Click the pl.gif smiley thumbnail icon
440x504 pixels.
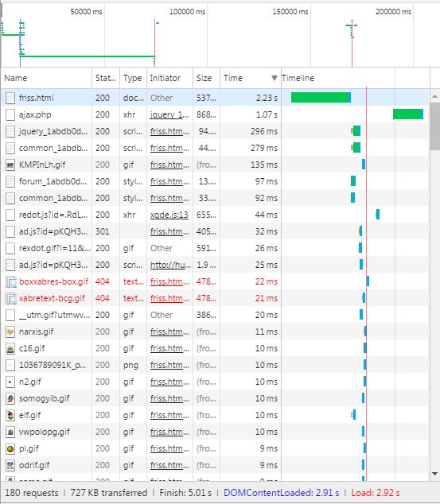(x=10, y=448)
